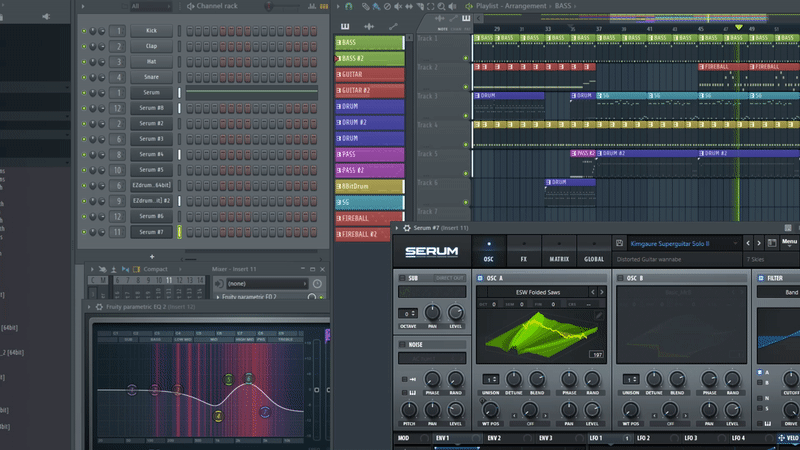
Task: Select next OSC A wavetable arrow
Action: [602, 292]
